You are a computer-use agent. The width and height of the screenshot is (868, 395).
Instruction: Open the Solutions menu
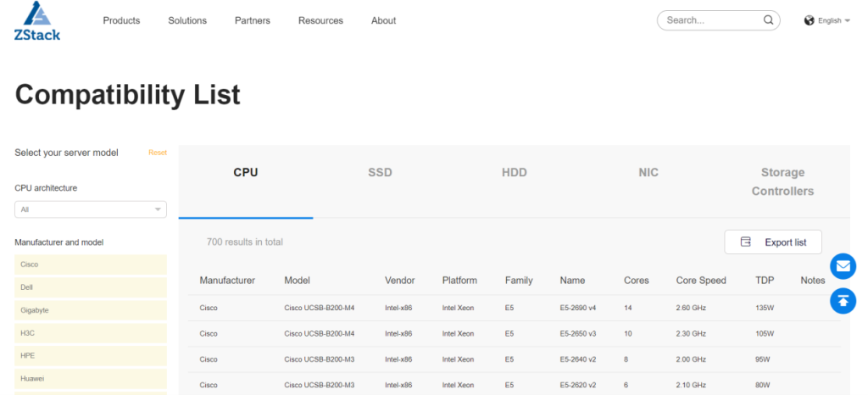(x=187, y=20)
